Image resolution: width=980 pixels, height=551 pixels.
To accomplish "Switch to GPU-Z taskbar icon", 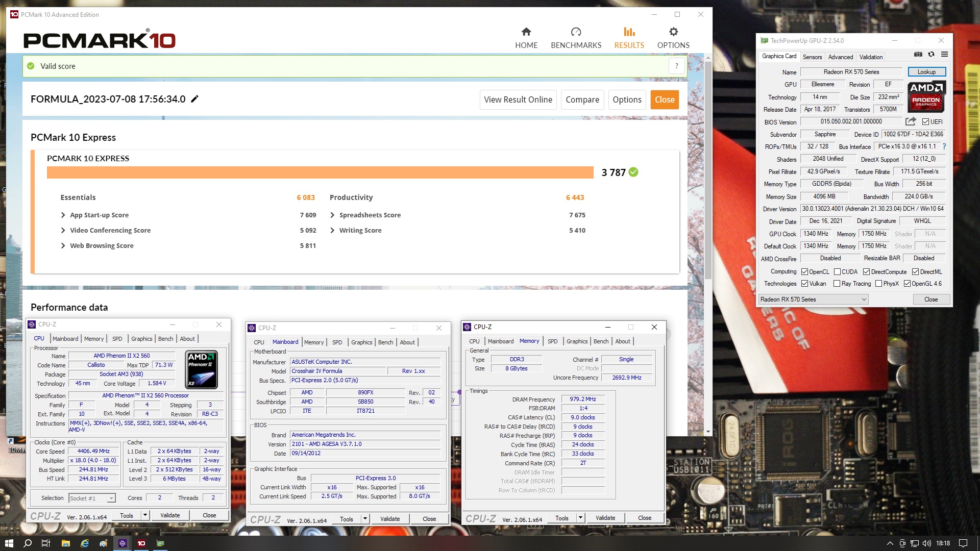I will tap(160, 543).
